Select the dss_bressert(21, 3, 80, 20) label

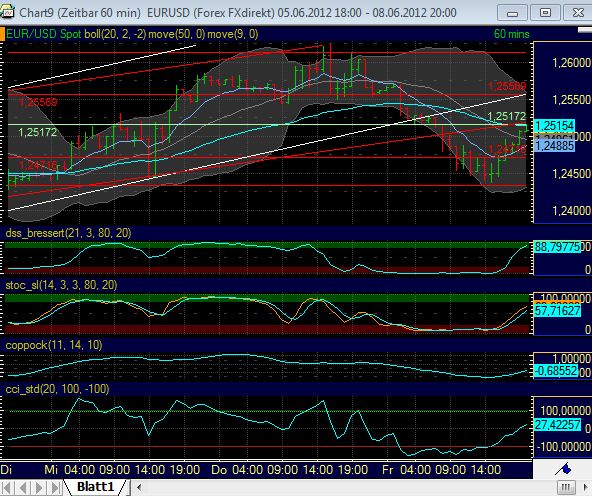(68, 233)
